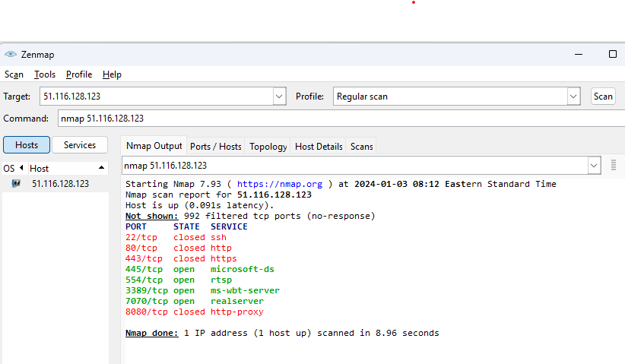The width and height of the screenshot is (625, 364).
Task: Click the 8080/tcp closed http-proxy line
Action: 195,312
